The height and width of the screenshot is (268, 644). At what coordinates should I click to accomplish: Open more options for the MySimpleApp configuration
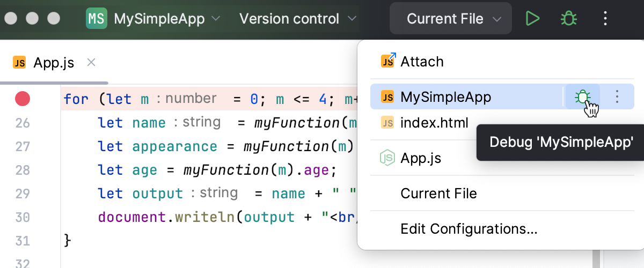click(617, 97)
